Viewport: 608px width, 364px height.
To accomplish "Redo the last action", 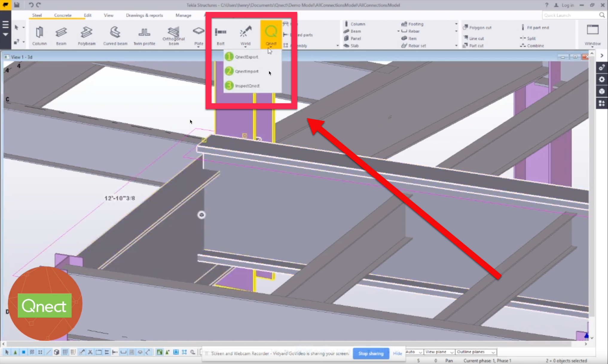I will pyautogui.click(x=39, y=5).
